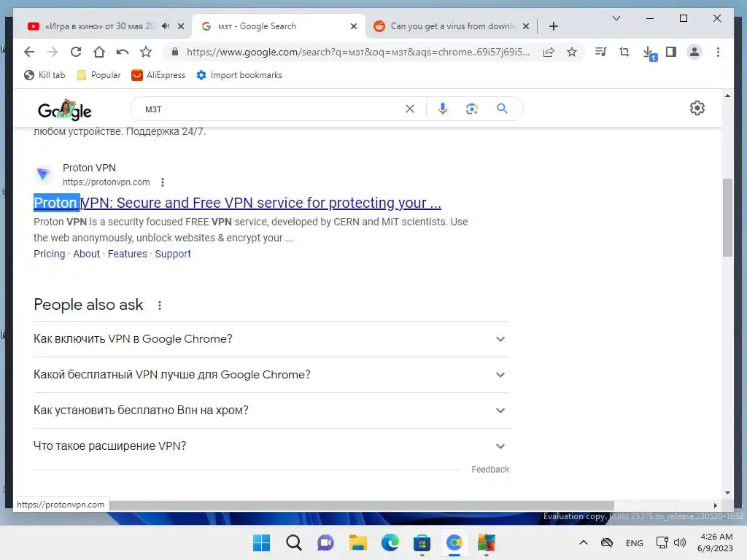Open a new browser tab
This screenshot has width=747, height=560.
click(553, 26)
